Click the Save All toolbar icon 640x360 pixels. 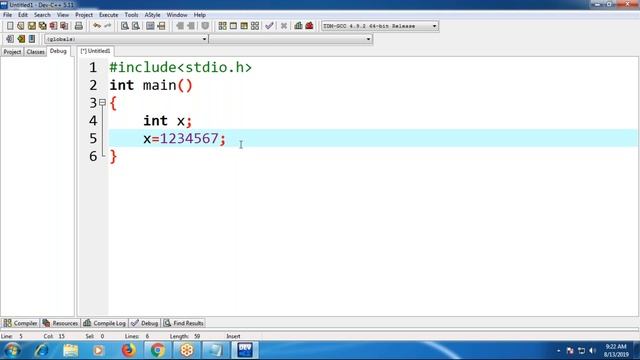(42, 26)
